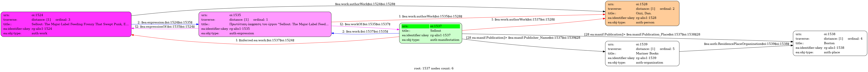Click 'ordinal: 3' in node 1524

[x=63, y=20]
